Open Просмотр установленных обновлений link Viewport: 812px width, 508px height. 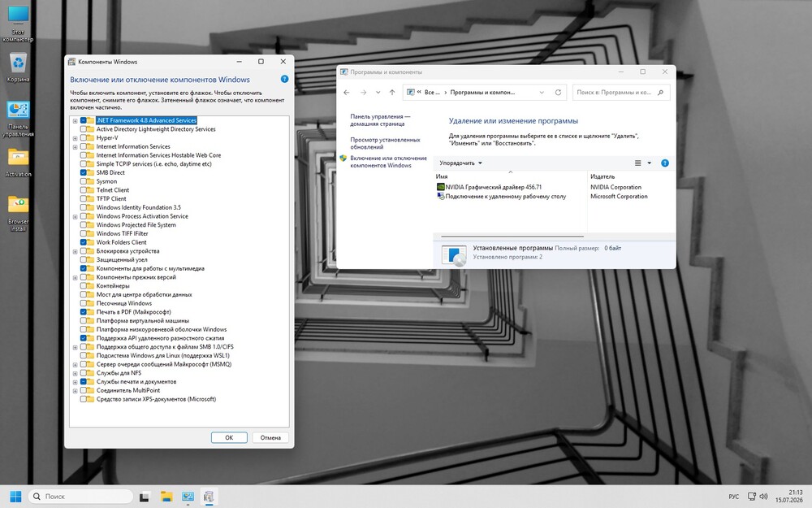point(385,143)
